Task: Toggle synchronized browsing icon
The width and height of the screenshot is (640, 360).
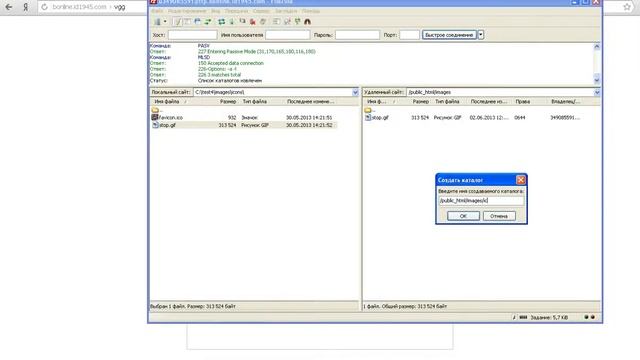Action: tap(297, 22)
